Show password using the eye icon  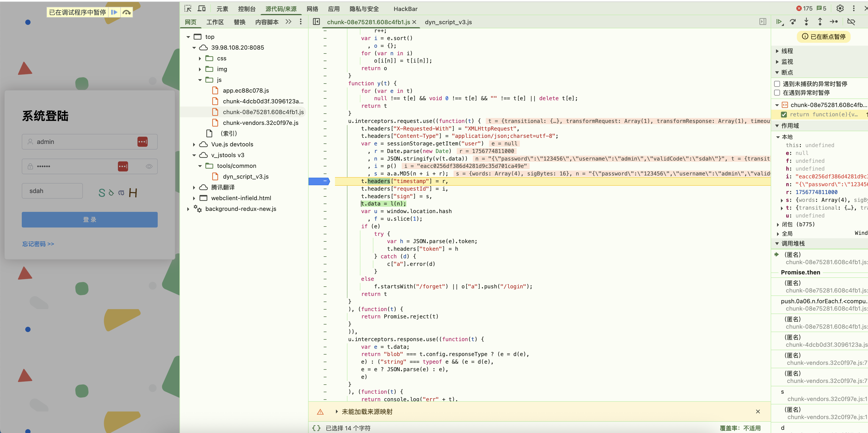point(149,166)
